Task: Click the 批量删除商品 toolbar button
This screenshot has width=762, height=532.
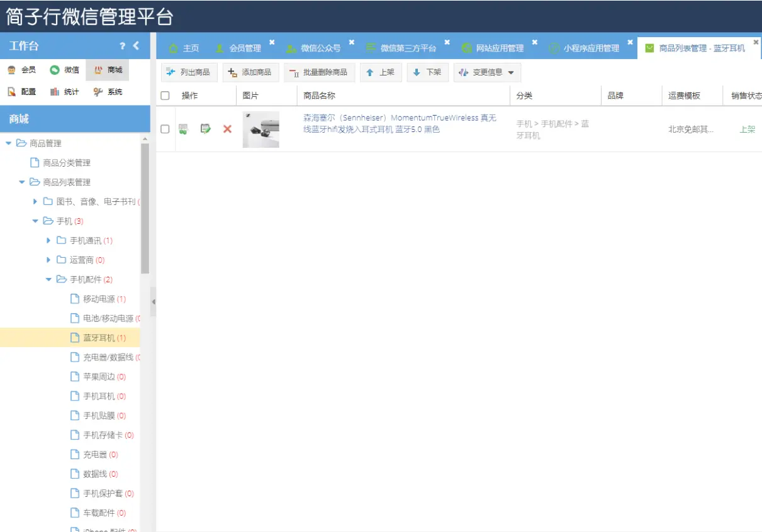Action: pyautogui.click(x=319, y=72)
